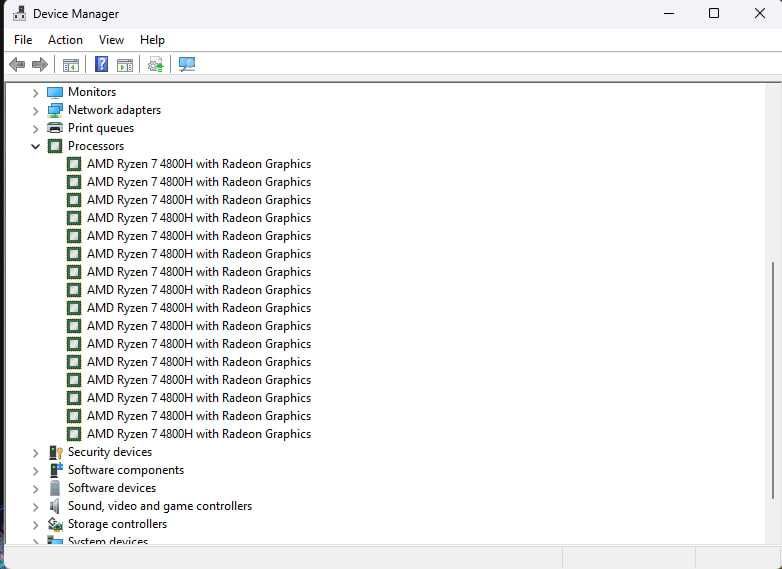Expand the Security devices chevron

35,453
